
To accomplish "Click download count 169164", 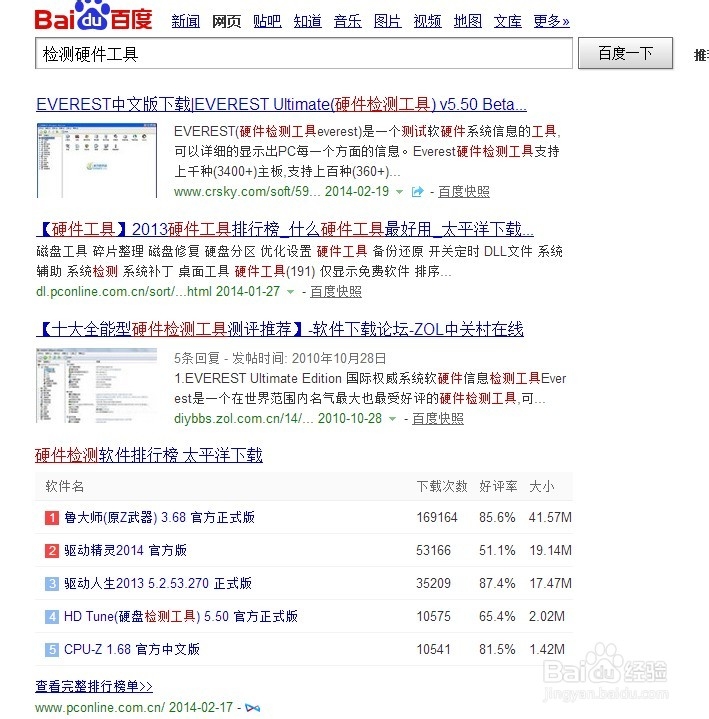I will click(437, 518).
